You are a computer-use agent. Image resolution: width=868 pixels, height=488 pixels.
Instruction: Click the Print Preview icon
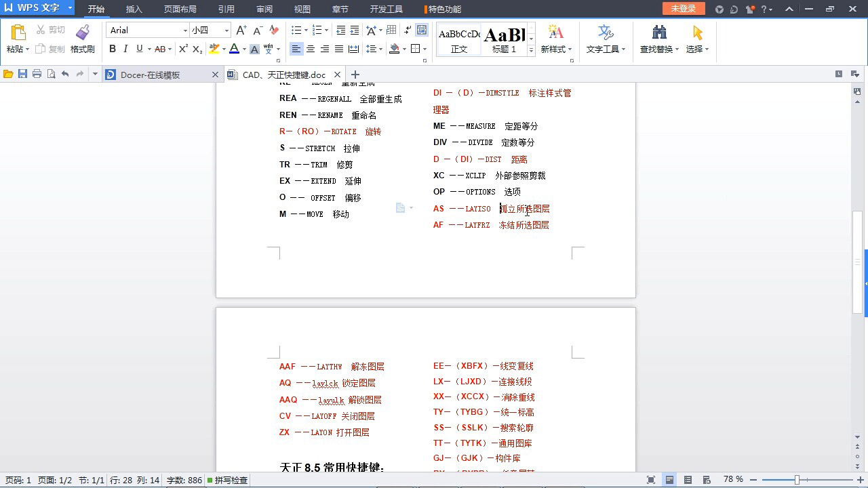click(51, 74)
